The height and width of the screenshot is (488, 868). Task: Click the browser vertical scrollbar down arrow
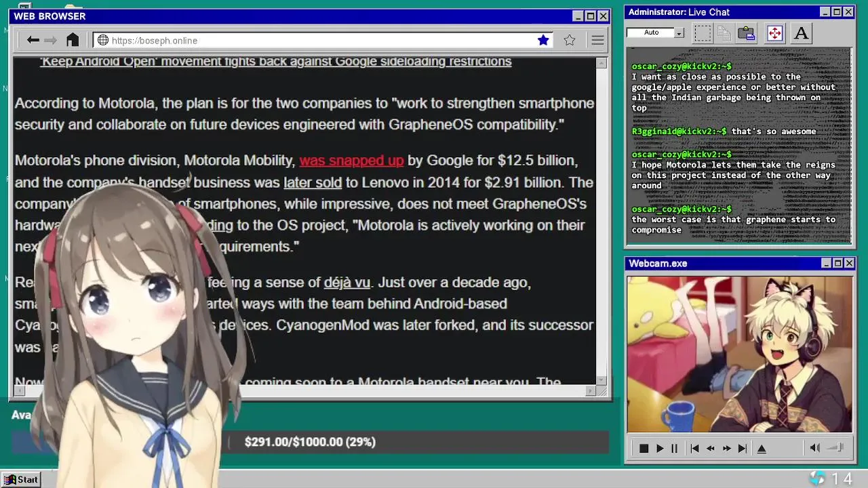click(x=601, y=380)
